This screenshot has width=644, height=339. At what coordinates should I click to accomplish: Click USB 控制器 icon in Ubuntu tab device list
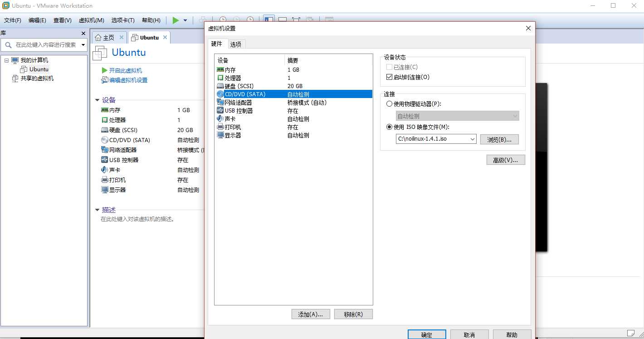105,160
